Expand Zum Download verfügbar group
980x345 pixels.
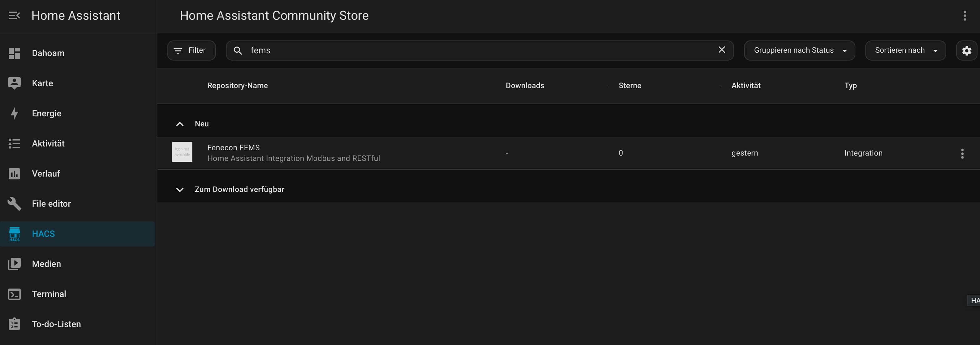click(x=180, y=190)
